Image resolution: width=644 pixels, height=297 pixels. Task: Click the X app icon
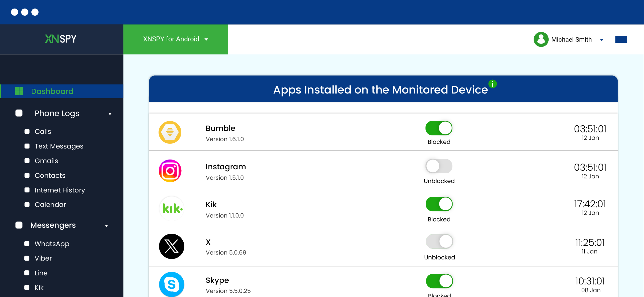pos(172,246)
